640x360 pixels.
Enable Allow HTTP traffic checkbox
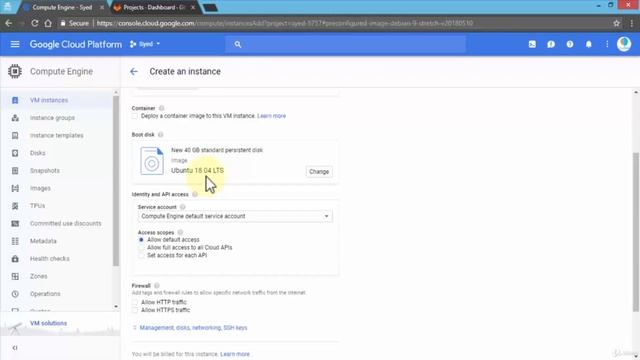pyautogui.click(x=135, y=302)
